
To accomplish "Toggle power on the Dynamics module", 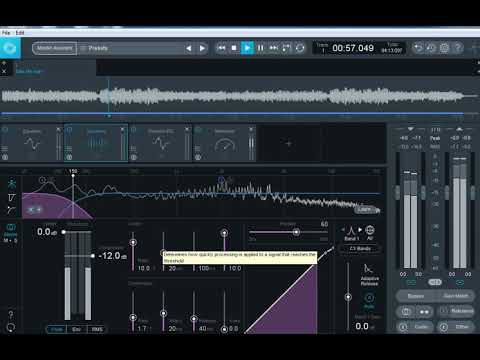I will pyautogui.click(x=69, y=130).
